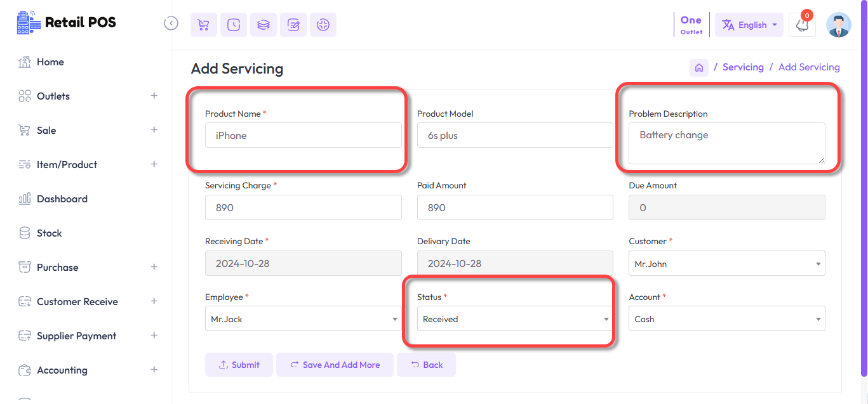Open Dashboard from the sidebar
The height and width of the screenshot is (404, 868).
click(62, 199)
